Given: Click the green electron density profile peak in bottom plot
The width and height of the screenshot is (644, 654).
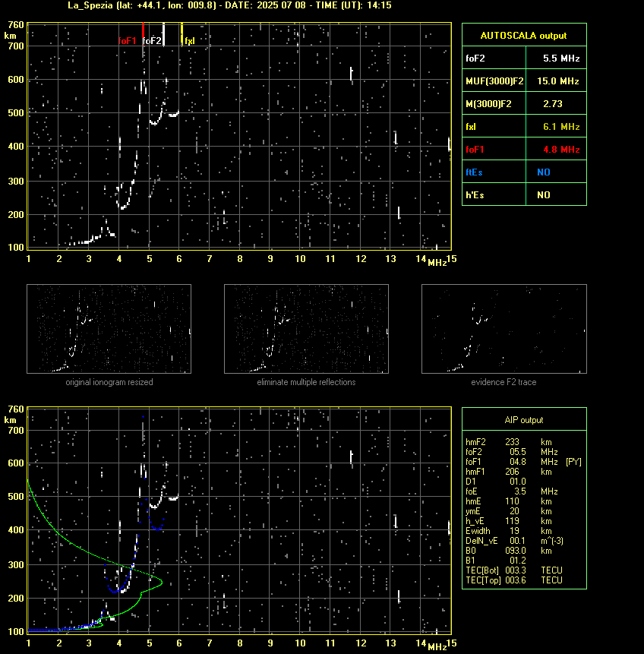Looking at the screenshot, I should point(162,582).
